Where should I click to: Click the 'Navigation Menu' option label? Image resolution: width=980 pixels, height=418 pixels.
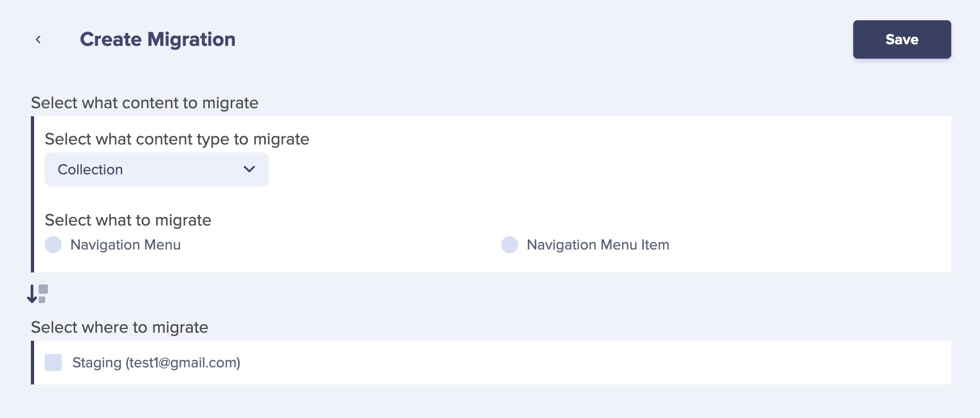click(126, 245)
